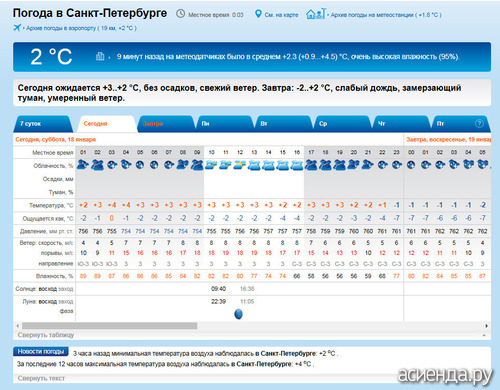500x390 pixels.
Task: Click the question mark help icon on tabs
Action: click(479, 124)
